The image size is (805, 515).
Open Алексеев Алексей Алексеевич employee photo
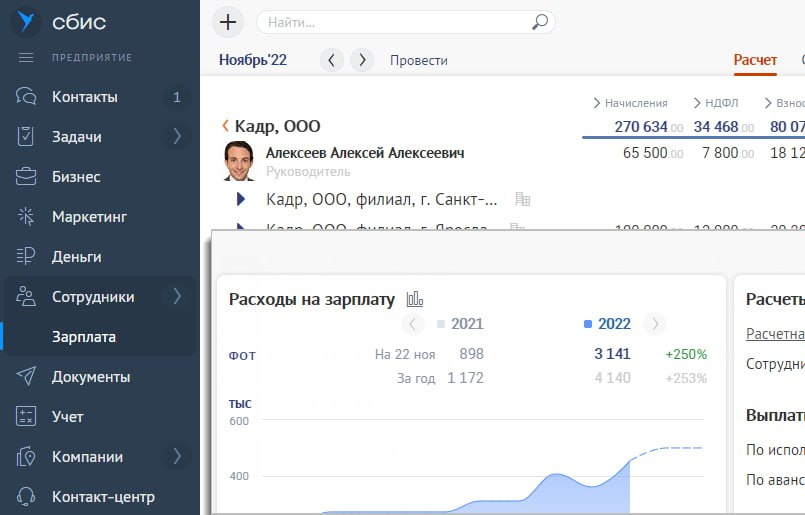coord(239,161)
